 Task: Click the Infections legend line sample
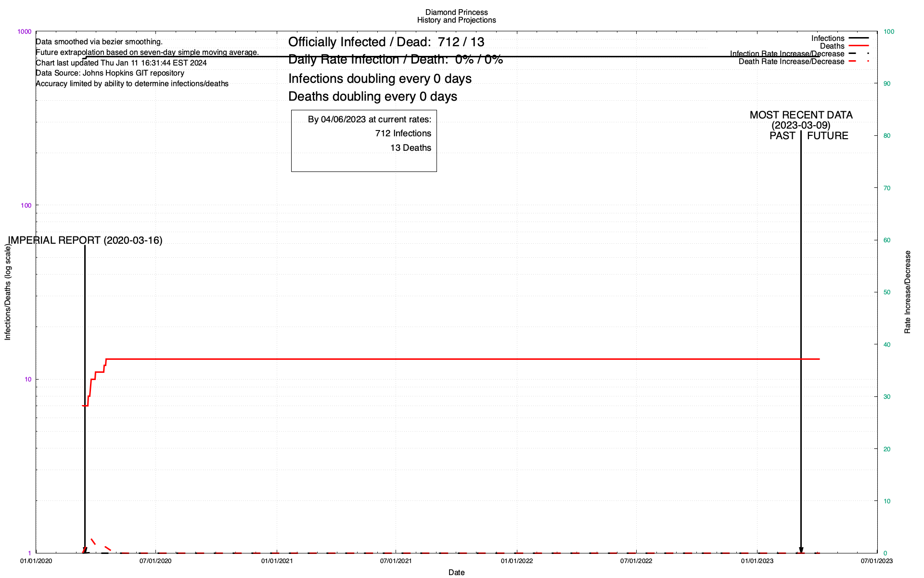click(859, 38)
